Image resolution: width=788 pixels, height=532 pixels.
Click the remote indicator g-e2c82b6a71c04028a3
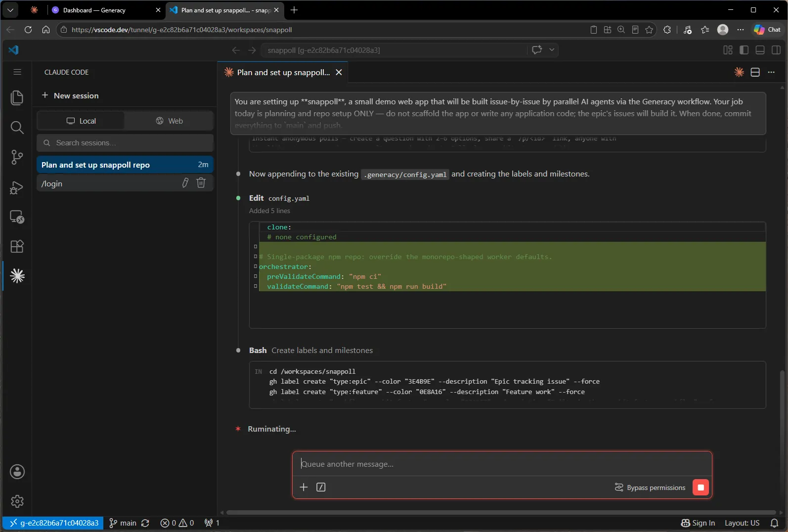click(x=53, y=523)
